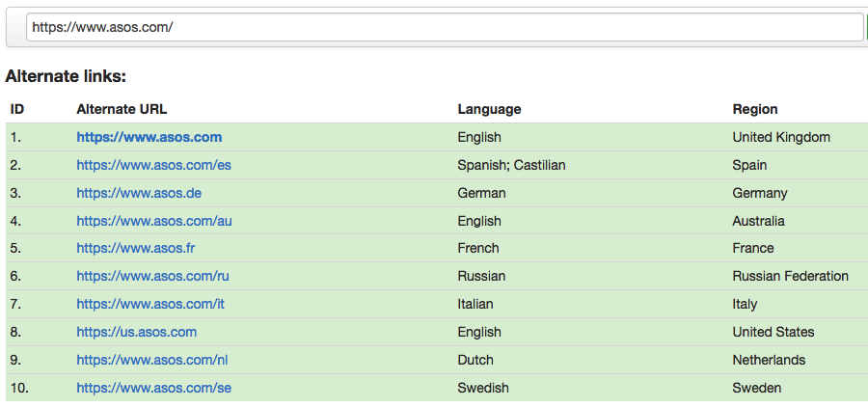Open the https://www.asos.com/it link
The width and height of the screenshot is (868, 408).
150,304
